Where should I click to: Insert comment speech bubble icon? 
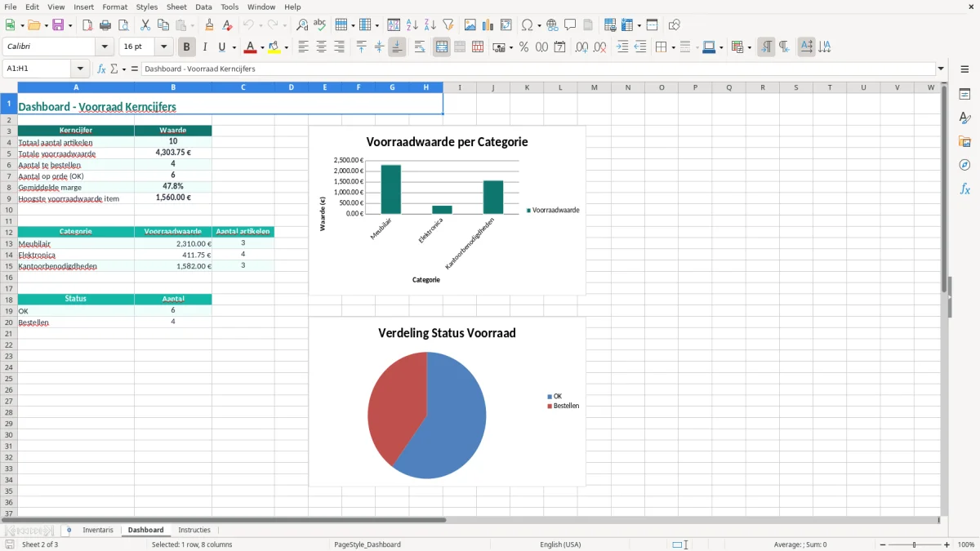click(570, 25)
